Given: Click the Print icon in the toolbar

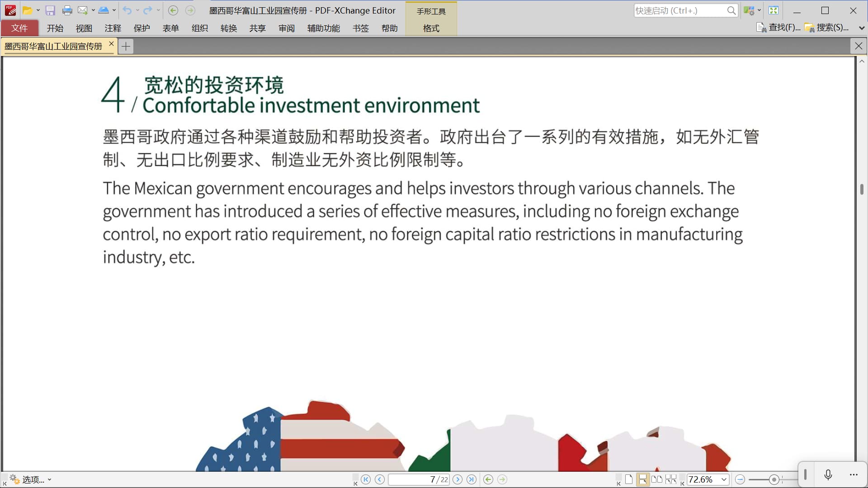Looking at the screenshot, I should (67, 10).
